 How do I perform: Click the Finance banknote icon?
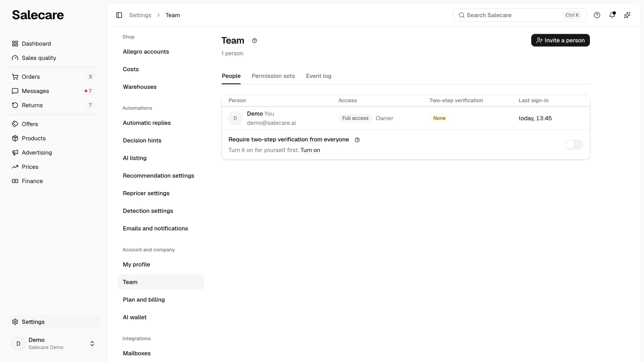point(15,181)
